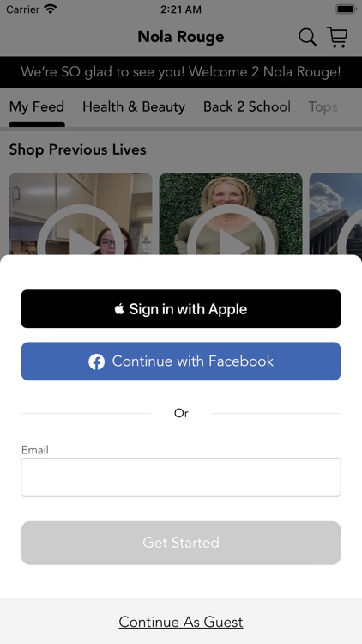Image resolution: width=362 pixels, height=644 pixels.
Task: Tap the Facebook logo icon
Action: click(96, 361)
